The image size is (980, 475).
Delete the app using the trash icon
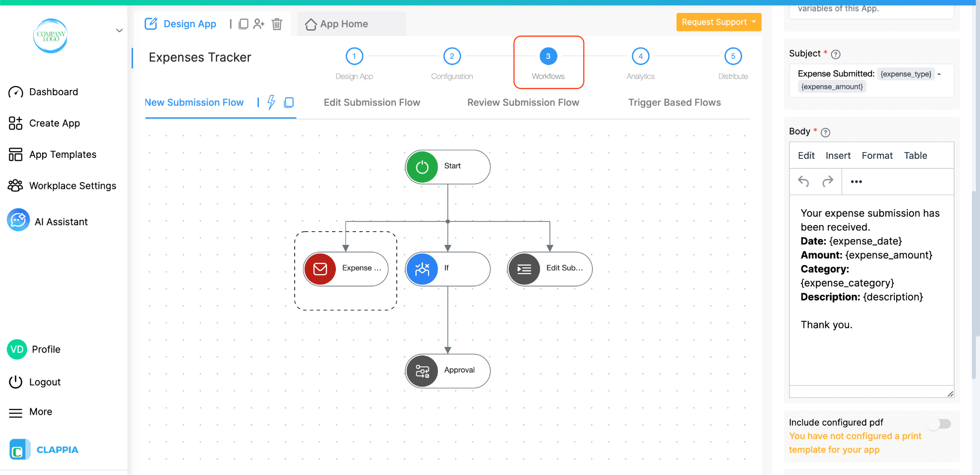277,23
